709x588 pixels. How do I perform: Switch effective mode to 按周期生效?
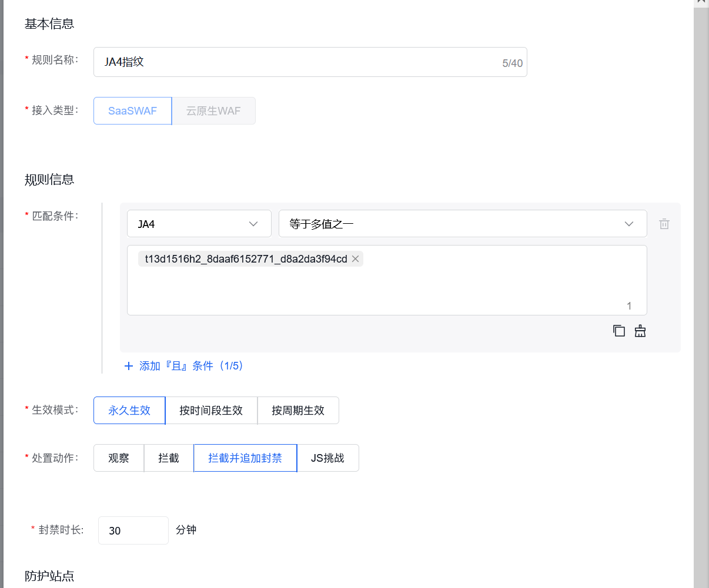pyautogui.click(x=298, y=410)
